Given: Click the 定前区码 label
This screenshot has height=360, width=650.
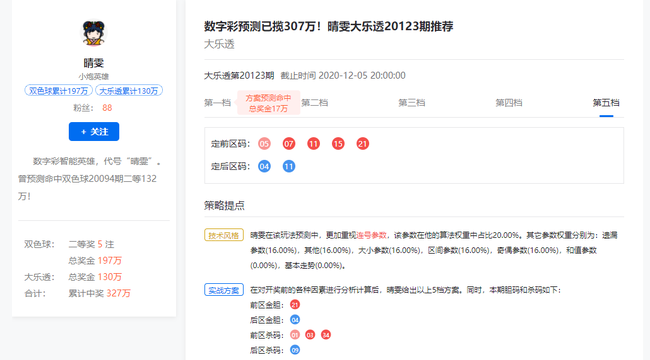Looking at the screenshot, I should click(x=231, y=144).
